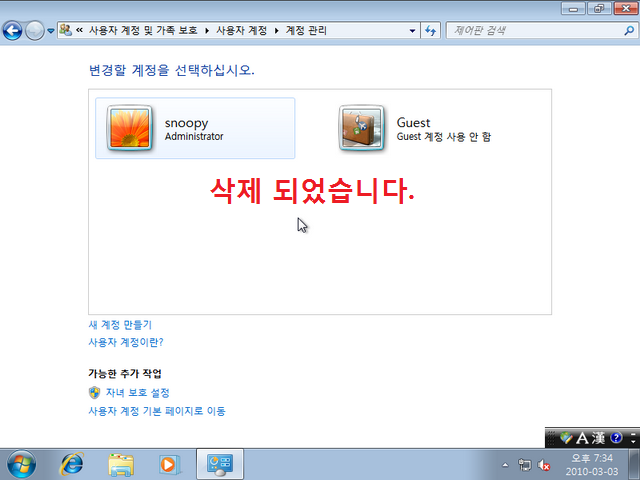Refresh the page with the refresh button

(x=431, y=31)
